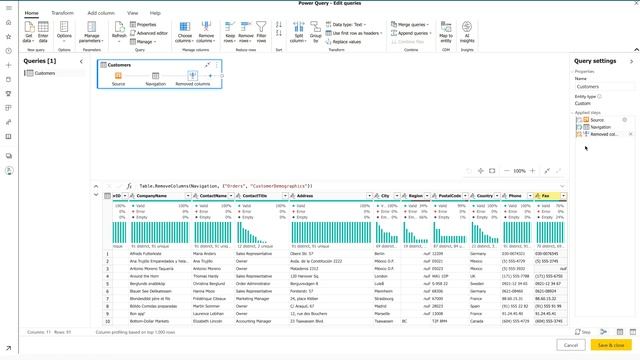
Task: Delete the Removed columns applied step
Action: [x=631, y=134]
